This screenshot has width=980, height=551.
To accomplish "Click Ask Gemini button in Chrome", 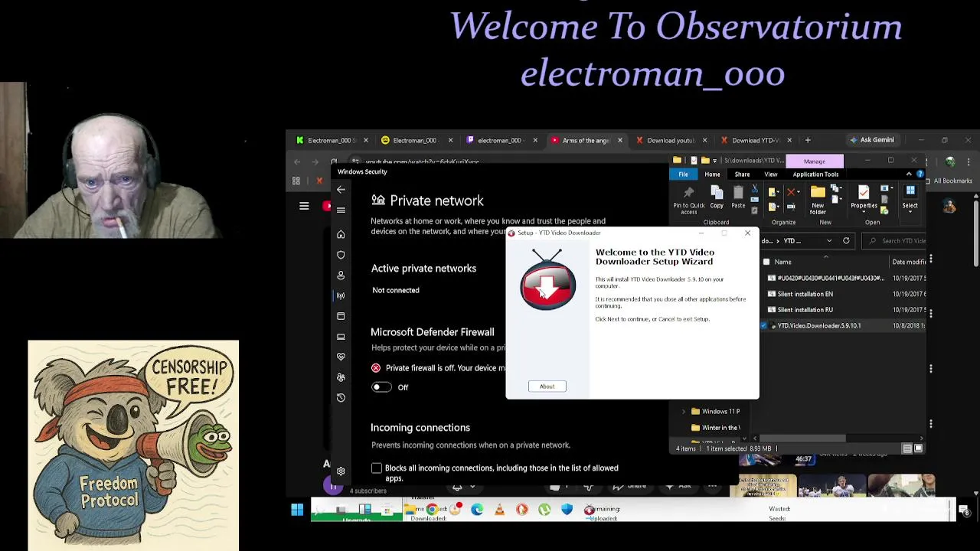I will click(871, 140).
